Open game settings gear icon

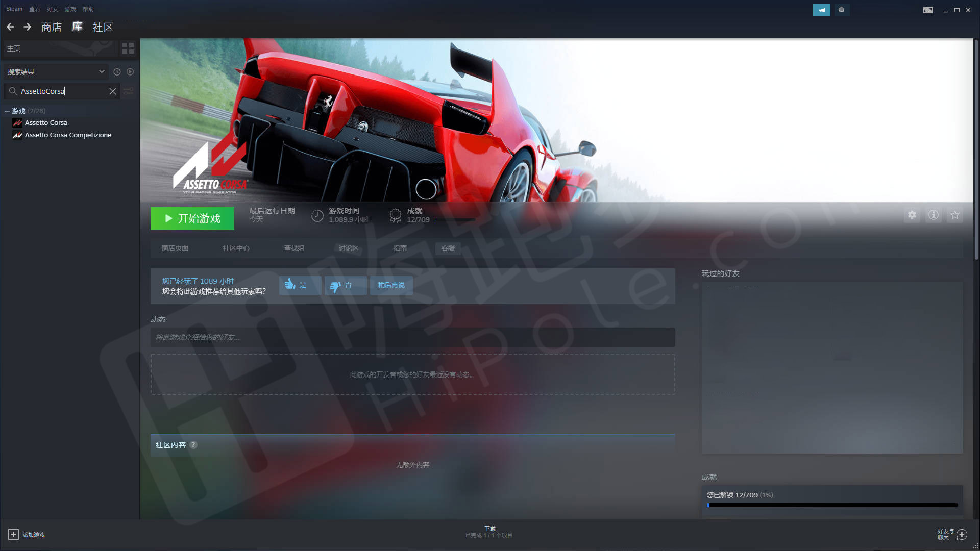pyautogui.click(x=912, y=215)
